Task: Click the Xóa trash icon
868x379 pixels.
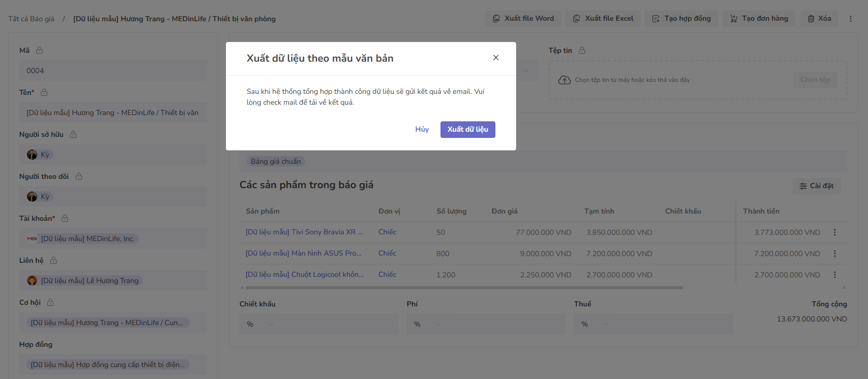Action: tap(811, 19)
